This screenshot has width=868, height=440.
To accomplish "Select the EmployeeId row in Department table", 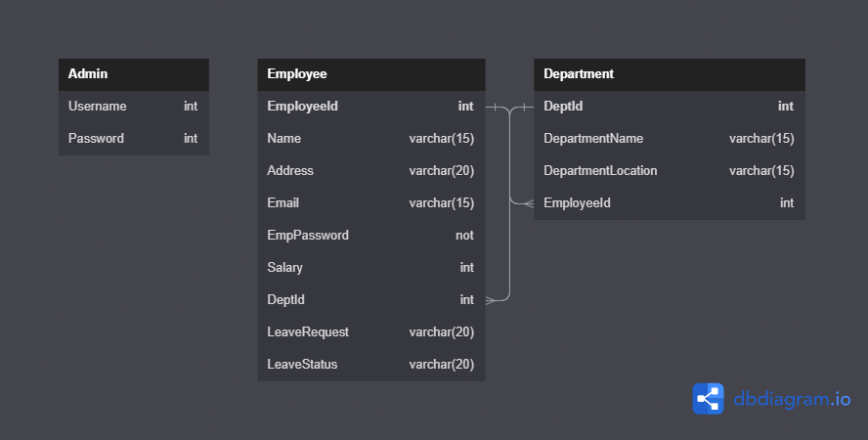I will (669, 203).
